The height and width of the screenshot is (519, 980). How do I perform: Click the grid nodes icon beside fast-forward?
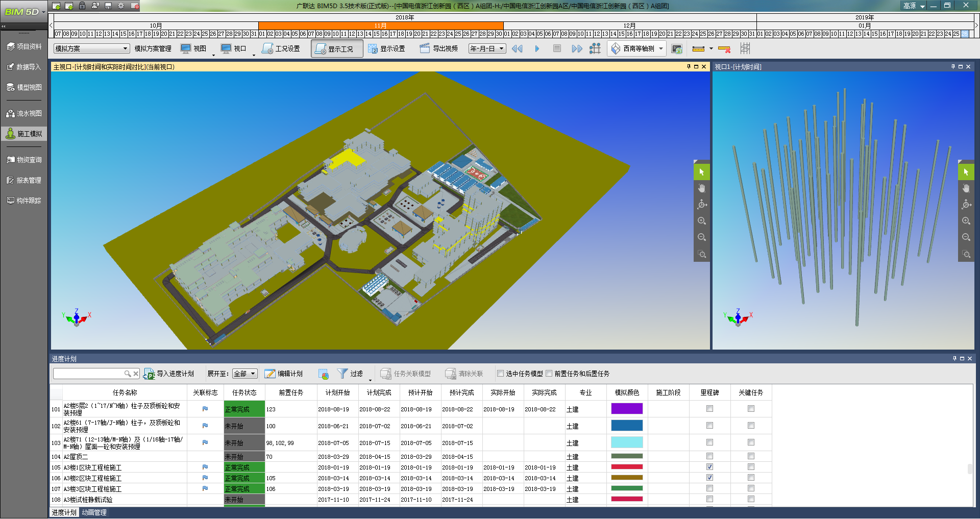595,48
